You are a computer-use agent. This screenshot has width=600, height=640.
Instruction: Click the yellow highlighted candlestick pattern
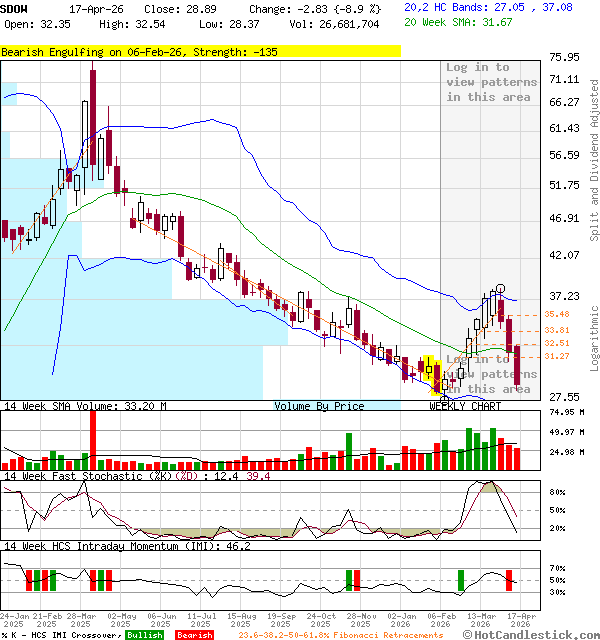coord(433,371)
